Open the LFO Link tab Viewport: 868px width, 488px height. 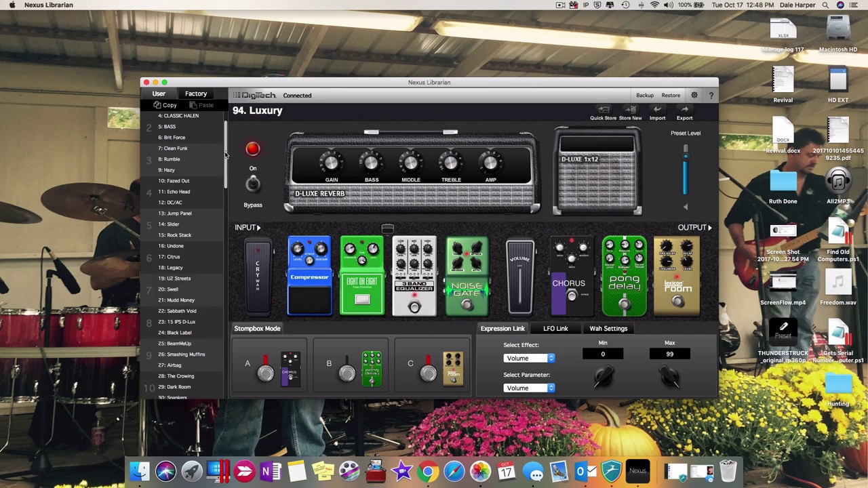pos(555,329)
